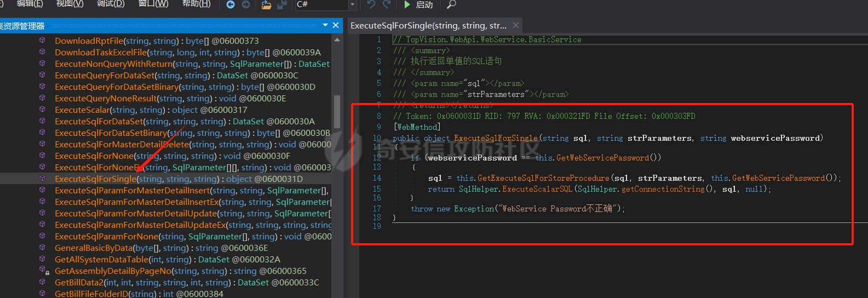868x298 pixels.
Task: Open the Debug (调试) menu
Action: pyautogui.click(x=111, y=4)
